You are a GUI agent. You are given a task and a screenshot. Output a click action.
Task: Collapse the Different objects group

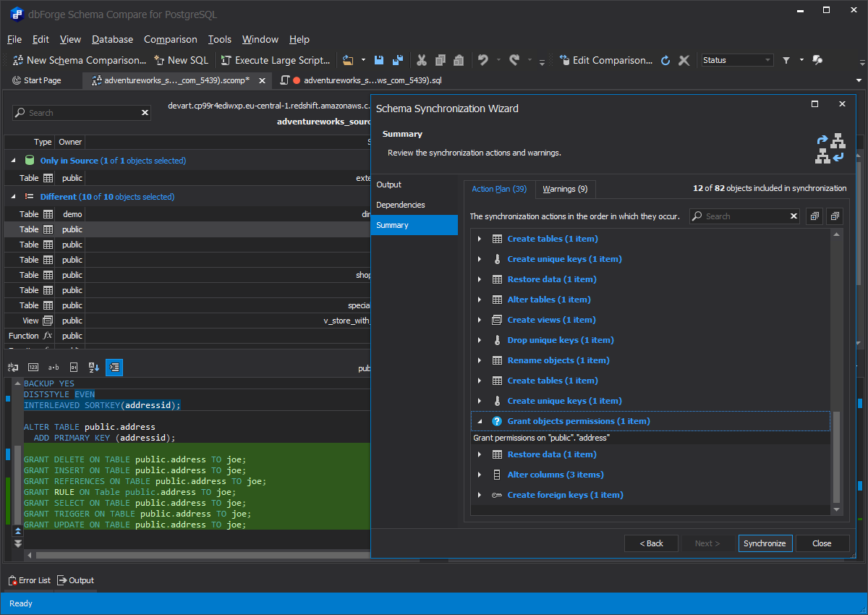[13, 197]
